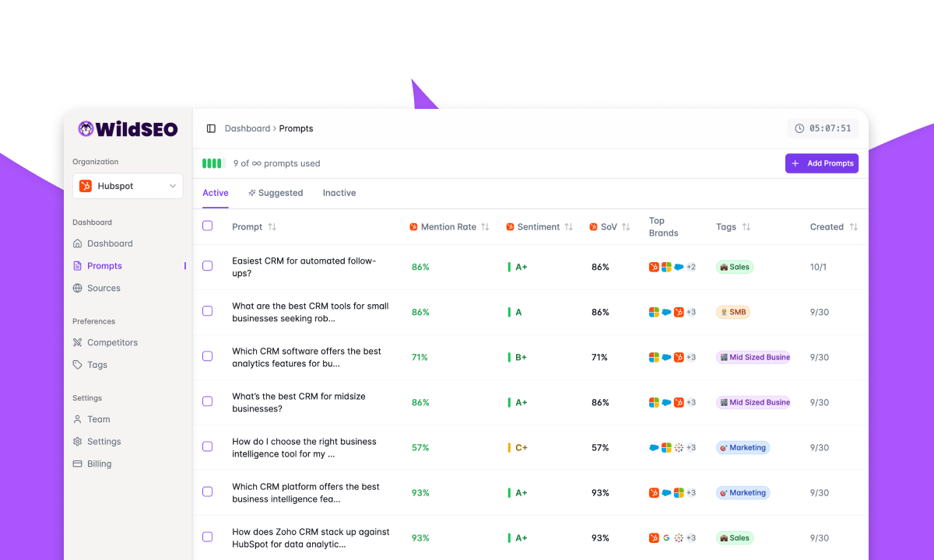Click the green prompts-used usage indicator
The height and width of the screenshot is (560, 934).
tap(212, 163)
